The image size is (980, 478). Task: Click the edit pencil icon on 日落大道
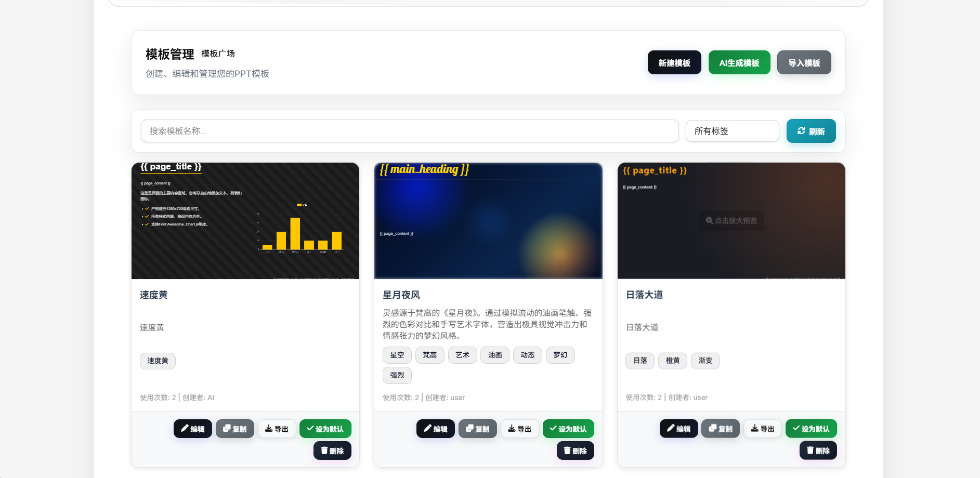pos(670,429)
